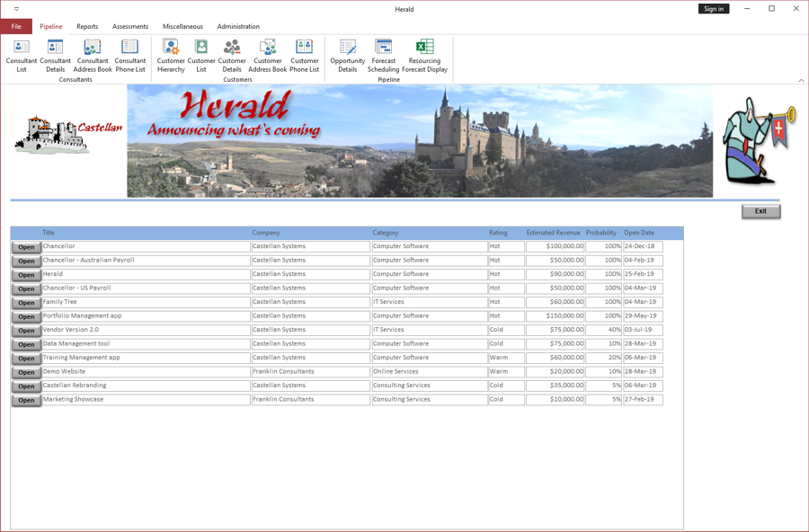
Task: Launch Forecast Scheduling
Action: [383, 56]
